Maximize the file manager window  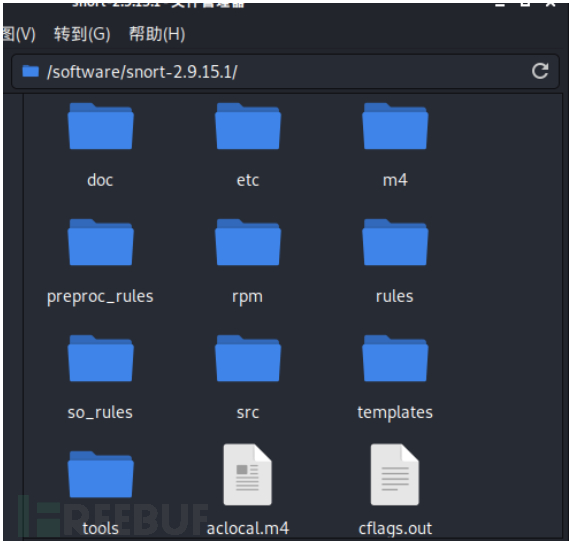click(x=525, y=4)
